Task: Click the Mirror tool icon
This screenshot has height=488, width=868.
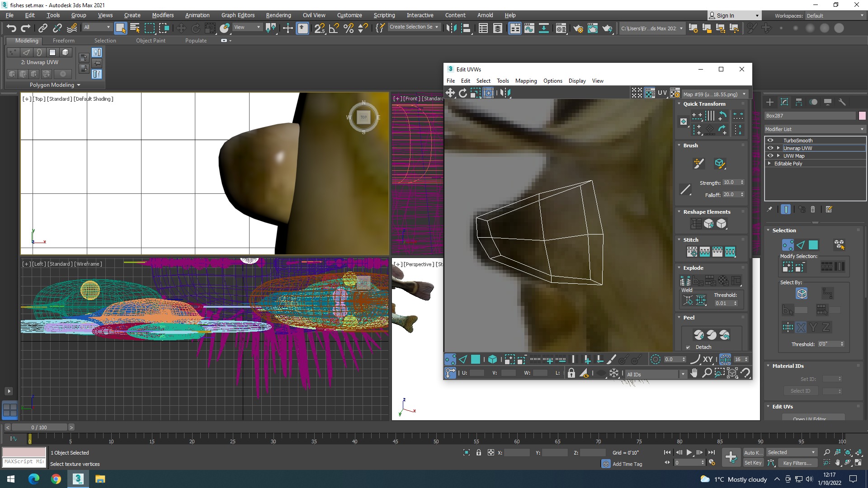Action: pos(451,28)
